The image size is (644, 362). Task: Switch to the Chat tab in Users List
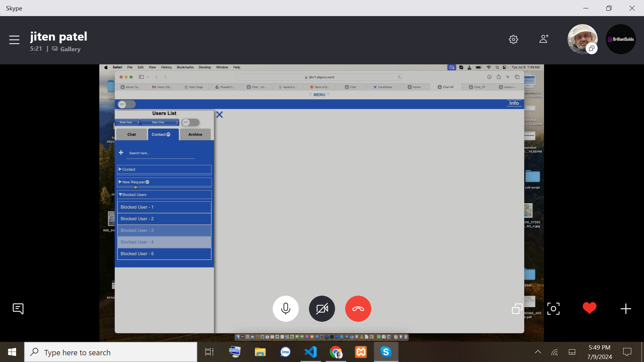point(131,134)
